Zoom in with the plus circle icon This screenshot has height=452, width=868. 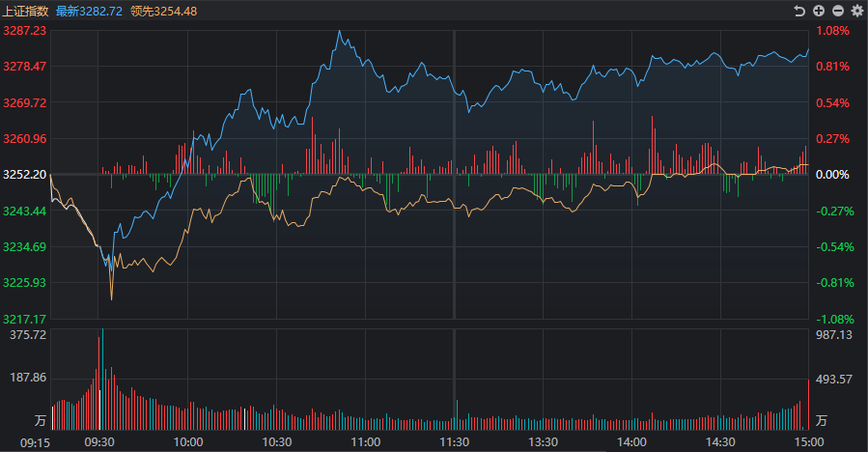click(x=819, y=11)
